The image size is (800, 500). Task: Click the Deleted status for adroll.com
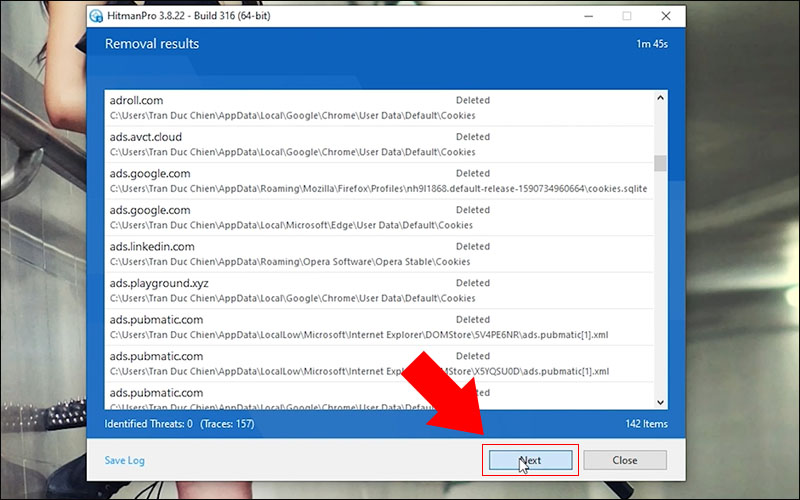tap(473, 101)
